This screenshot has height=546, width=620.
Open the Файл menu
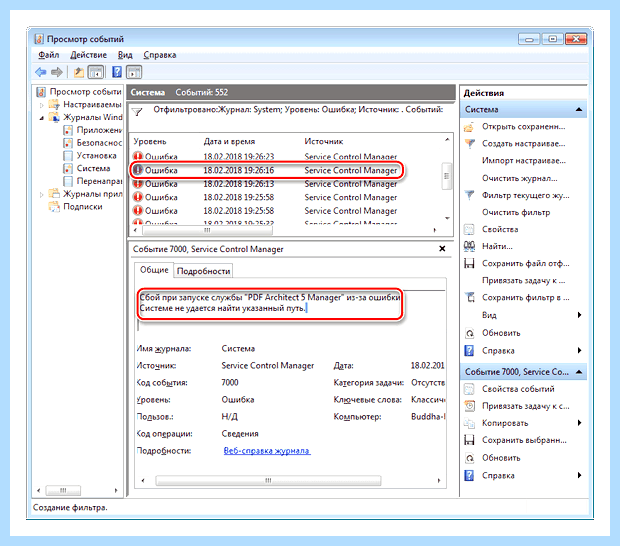tap(49, 55)
